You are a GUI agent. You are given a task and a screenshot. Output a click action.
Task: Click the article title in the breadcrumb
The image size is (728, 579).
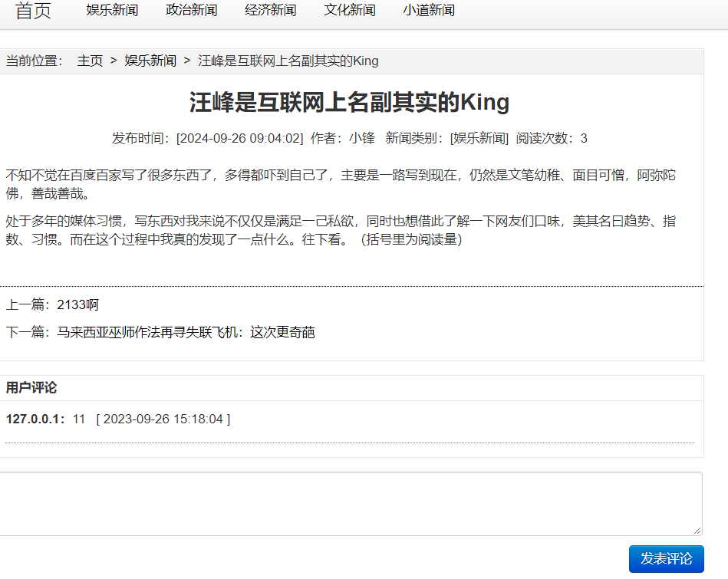(288, 61)
